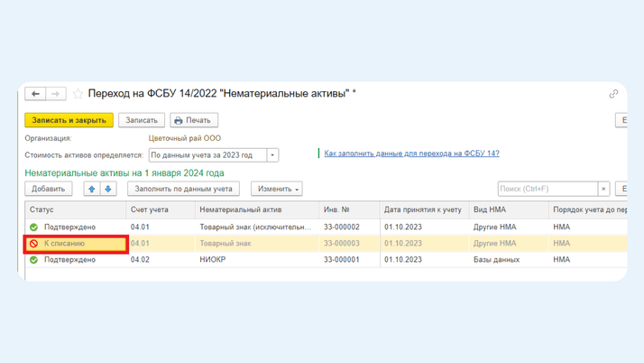Click Записать button
The image size is (644, 363).
pyautogui.click(x=142, y=120)
